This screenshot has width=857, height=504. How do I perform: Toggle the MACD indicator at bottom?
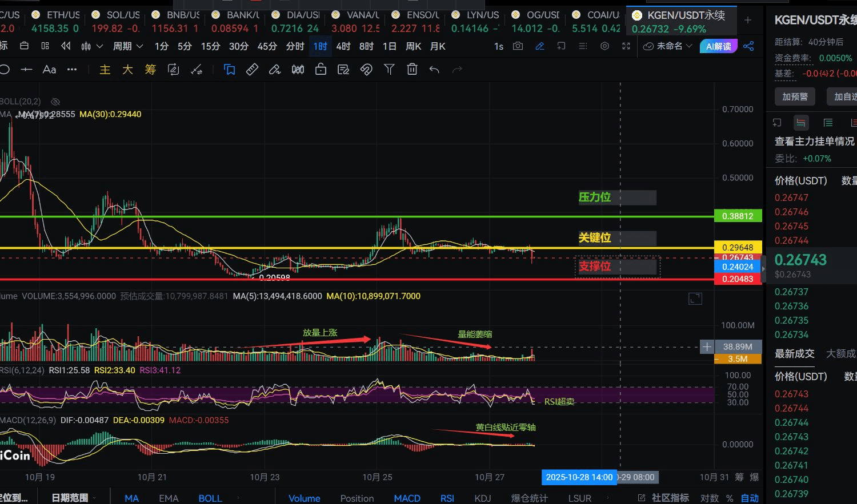(407, 498)
